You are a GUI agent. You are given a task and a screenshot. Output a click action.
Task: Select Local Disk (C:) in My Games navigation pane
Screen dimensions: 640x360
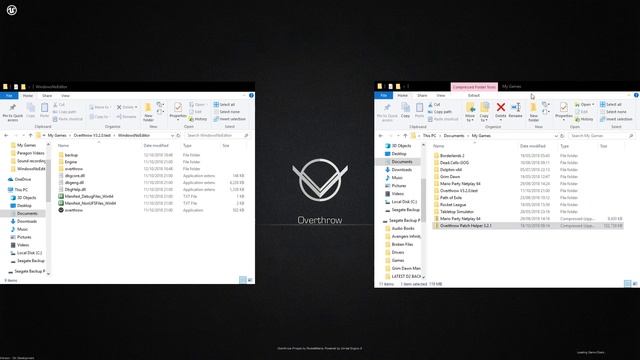(x=404, y=202)
